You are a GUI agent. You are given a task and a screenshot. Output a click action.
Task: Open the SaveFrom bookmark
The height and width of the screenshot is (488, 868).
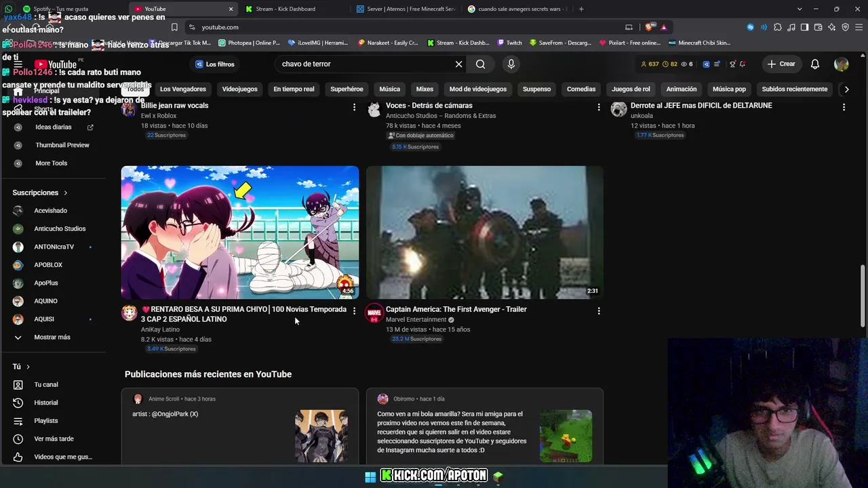[x=561, y=43]
